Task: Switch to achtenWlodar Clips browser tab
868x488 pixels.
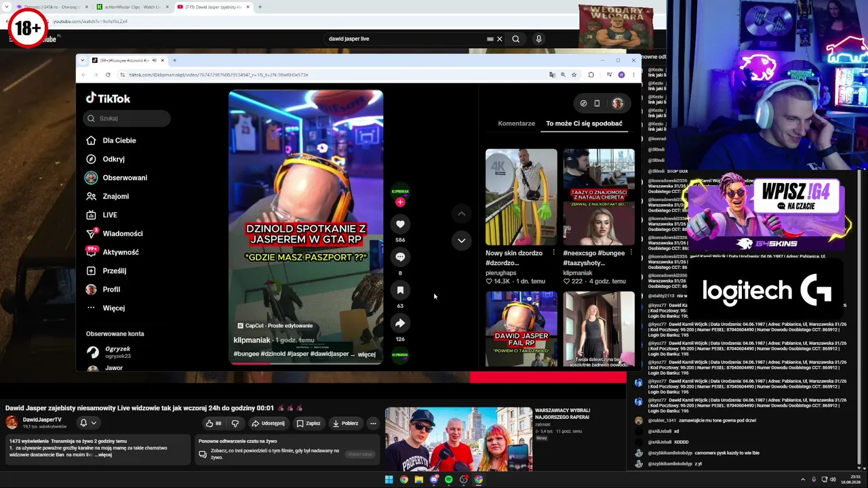Action: [x=132, y=7]
